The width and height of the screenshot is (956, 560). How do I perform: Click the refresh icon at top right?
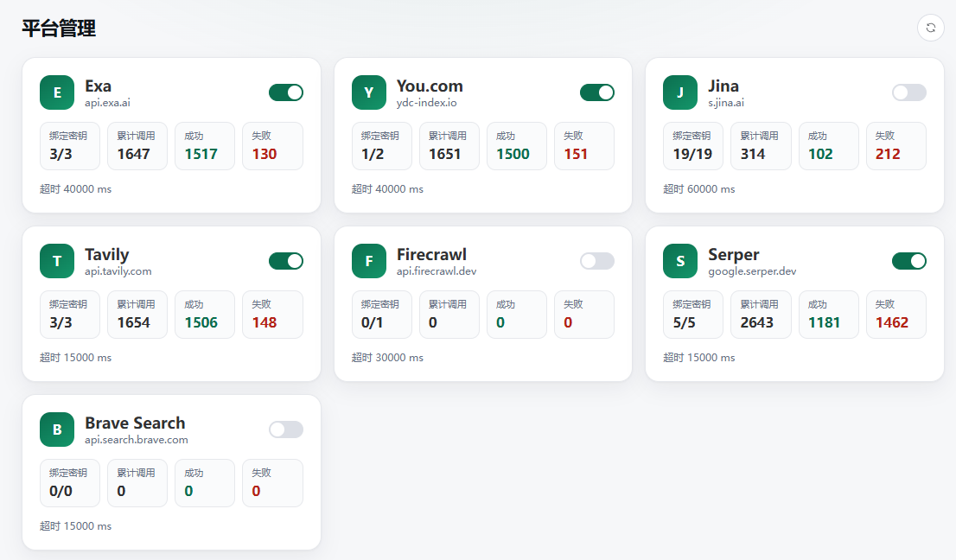click(x=930, y=28)
